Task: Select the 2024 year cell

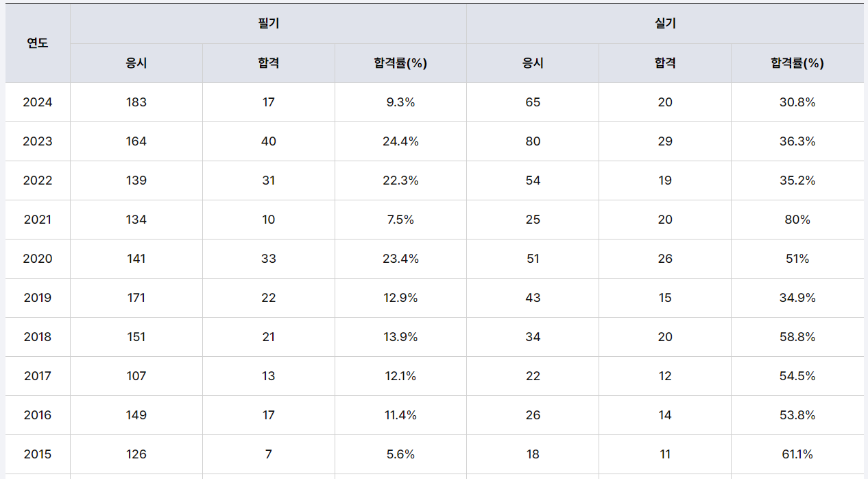Action: pyautogui.click(x=38, y=102)
